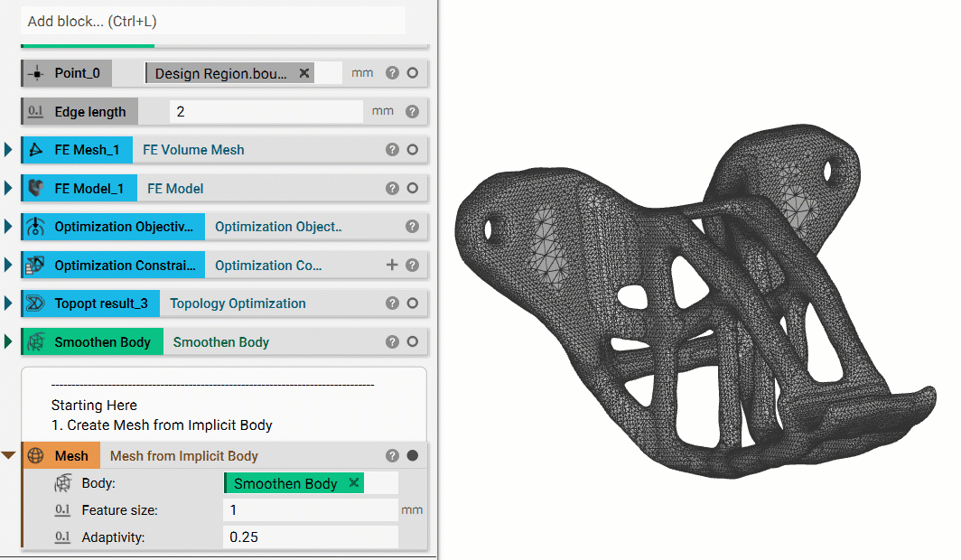Click the 0.1 scalar icon on Edge length
Image resolution: width=961 pixels, height=560 pixels.
click(36, 111)
